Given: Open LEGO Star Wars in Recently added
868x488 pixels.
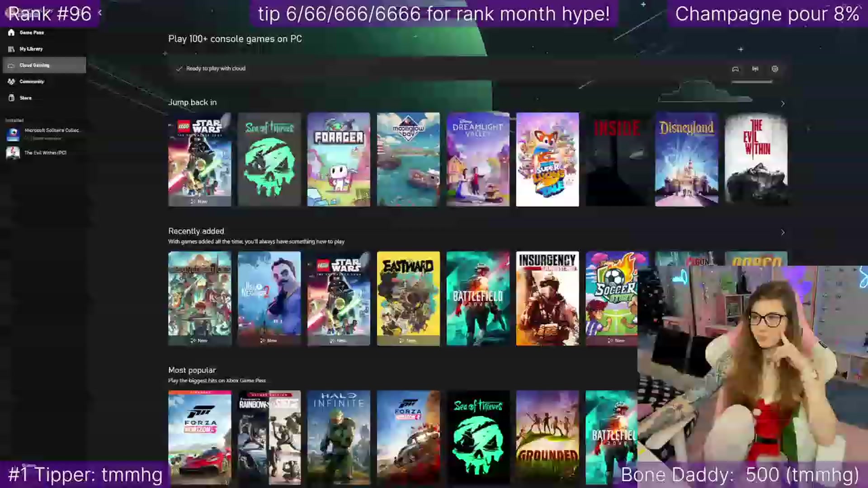Looking at the screenshot, I should pyautogui.click(x=339, y=299).
